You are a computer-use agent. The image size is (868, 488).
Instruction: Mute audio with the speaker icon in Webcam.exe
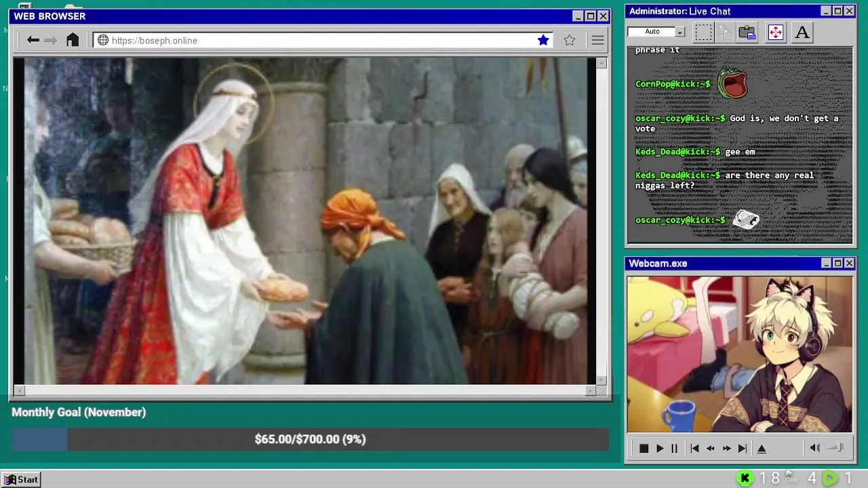click(x=815, y=447)
